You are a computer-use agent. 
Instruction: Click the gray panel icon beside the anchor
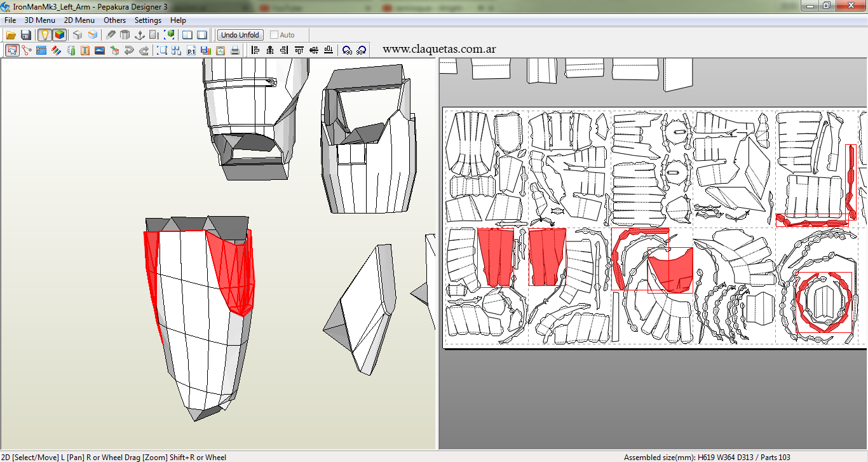coord(154,35)
